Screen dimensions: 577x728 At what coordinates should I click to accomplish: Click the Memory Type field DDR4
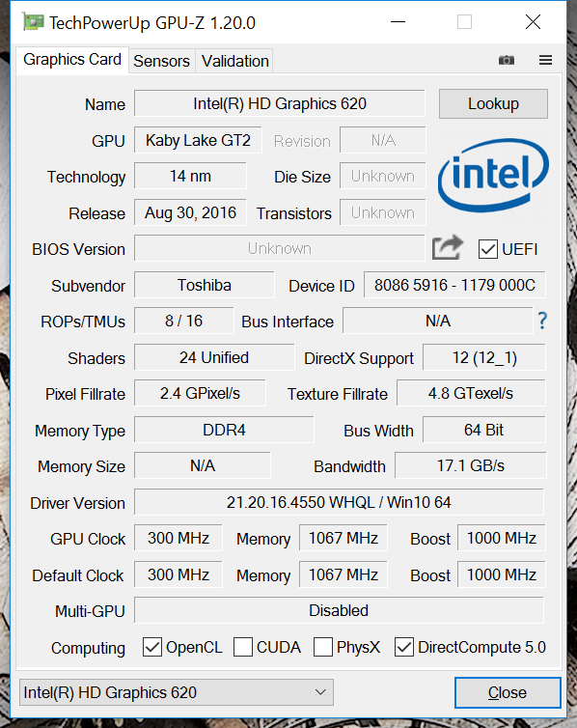coord(224,430)
